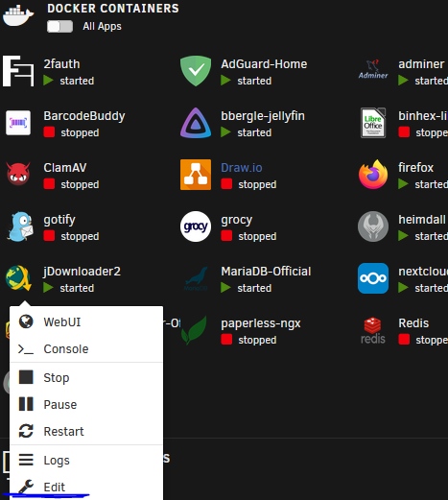Screen dimensions: 448x500
Task: Click the bbergle-jellyfin container name
Action: (263, 116)
